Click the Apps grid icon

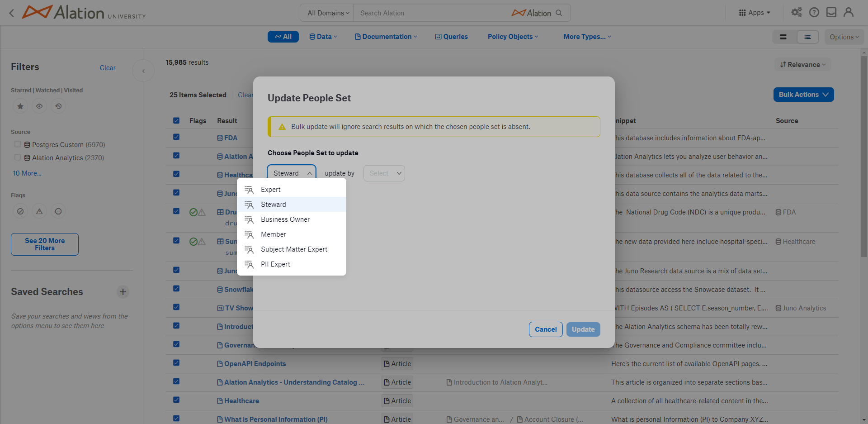(742, 13)
